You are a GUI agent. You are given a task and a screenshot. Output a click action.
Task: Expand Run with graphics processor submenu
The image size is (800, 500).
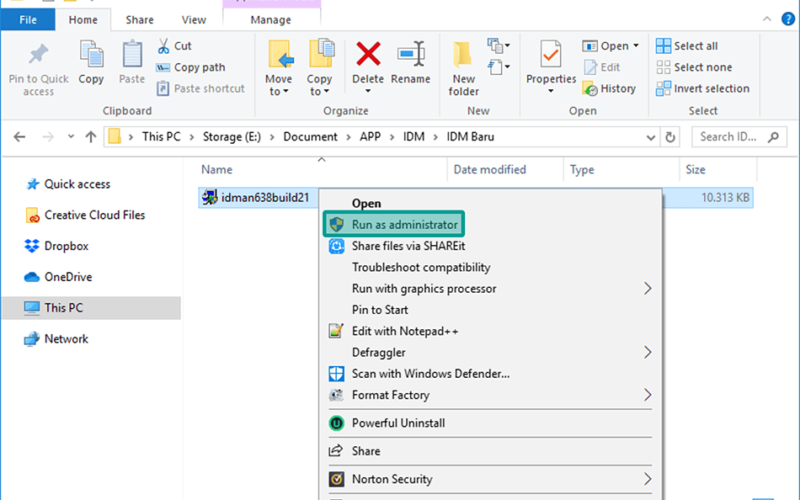647,289
